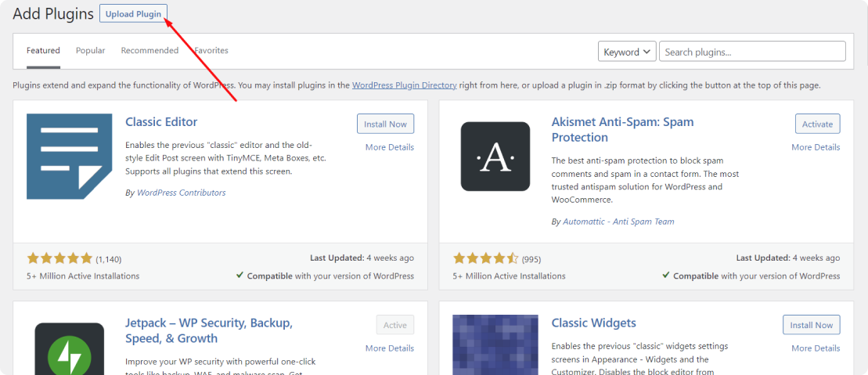Open More Details for Classic Widgets
This screenshot has height=375, width=868.
click(816, 348)
